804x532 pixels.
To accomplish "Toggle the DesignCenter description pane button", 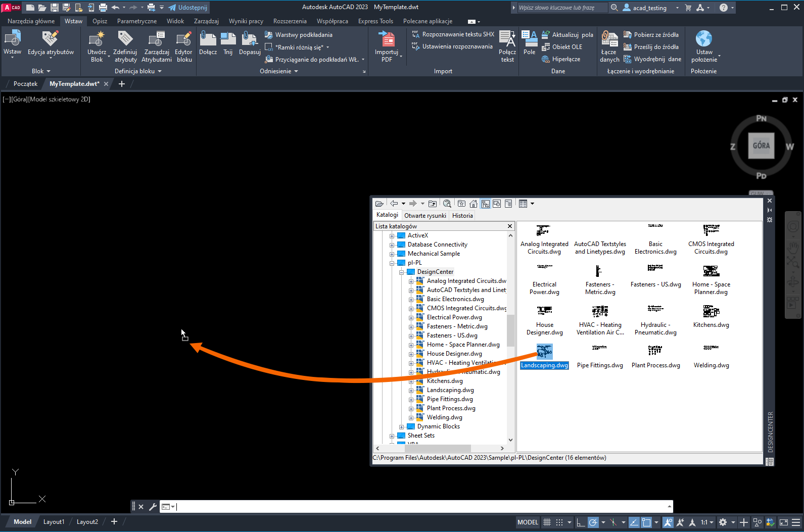I will (x=508, y=204).
